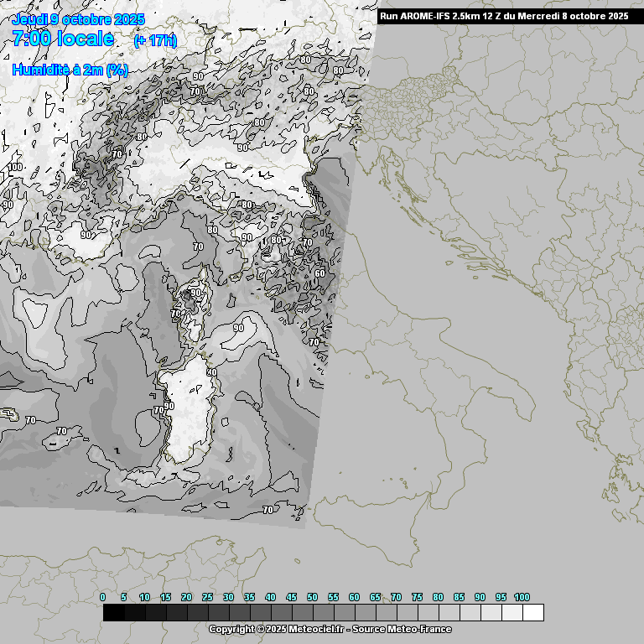Click the "60" humidity contour label
644x644 pixels.
tap(319, 273)
